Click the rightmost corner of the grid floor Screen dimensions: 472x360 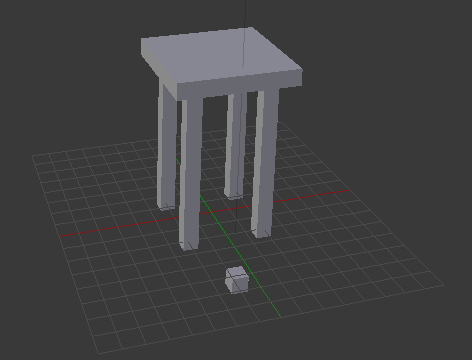tap(444, 285)
